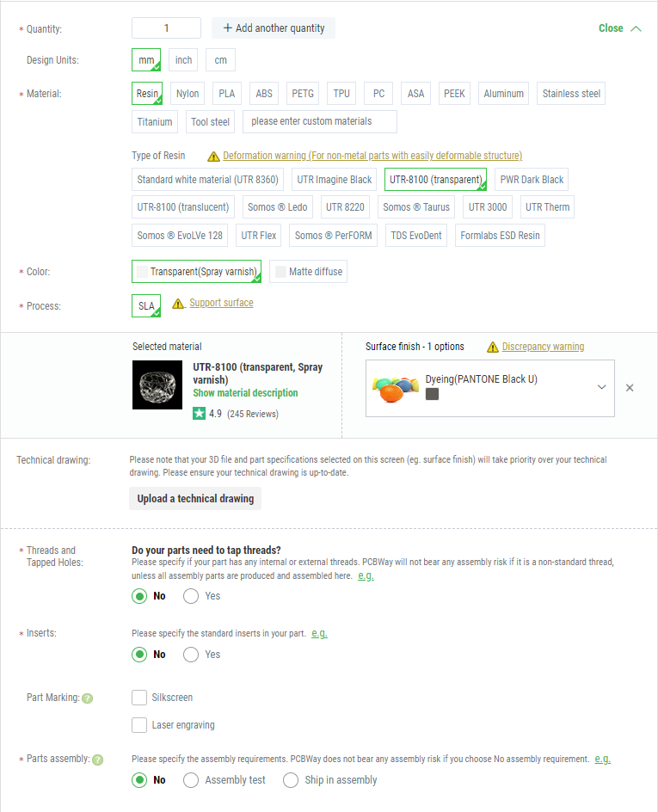Click the Parts assembly help question icon
The image size is (658, 812).
click(97, 760)
